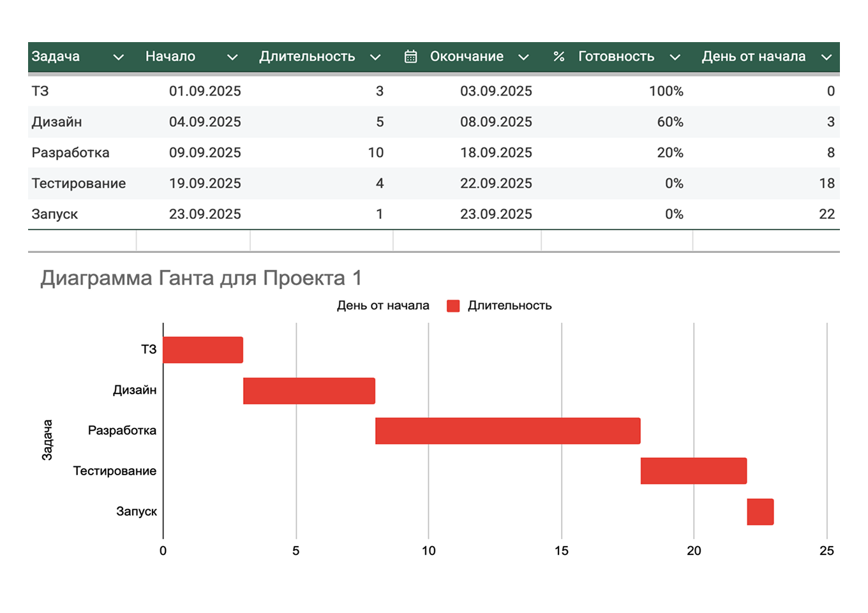Click the День от начала legend label in chart
The width and height of the screenshot is (868, 613).
[383, 306]
